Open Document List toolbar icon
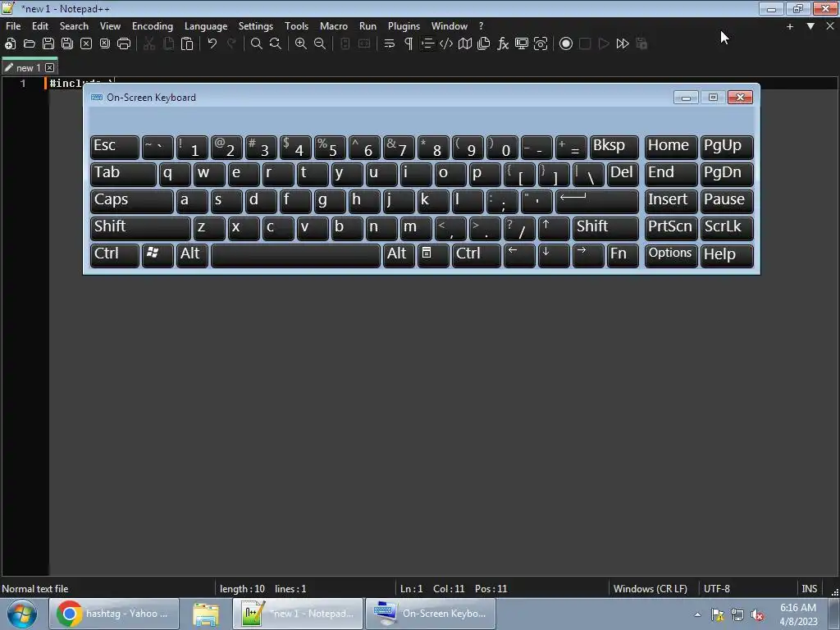Image resolution: width=840 pixels, height=630 pixels. [484, 44]
